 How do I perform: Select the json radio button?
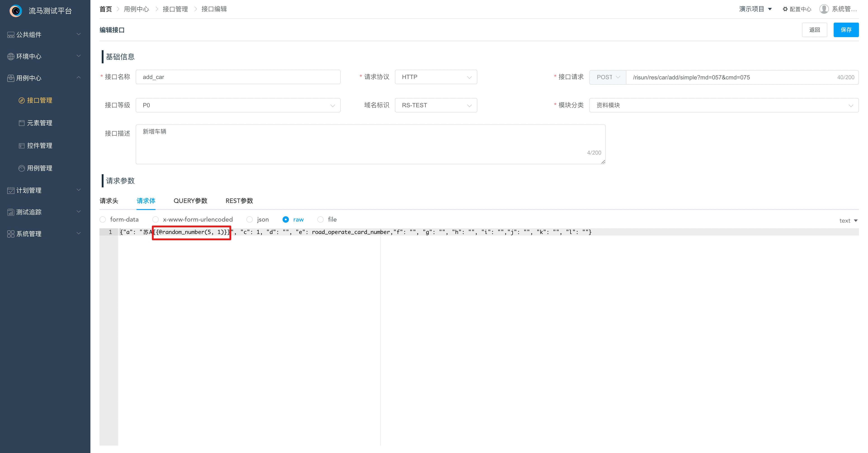pyautogui.click(x=249, y=219)
